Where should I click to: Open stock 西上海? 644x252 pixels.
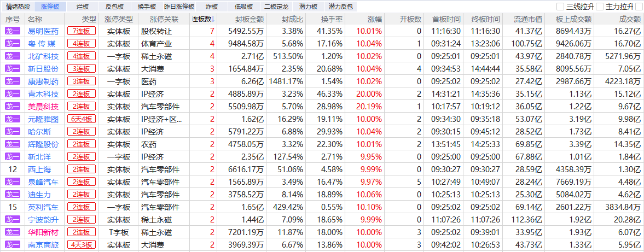click(x=39, y=169)
